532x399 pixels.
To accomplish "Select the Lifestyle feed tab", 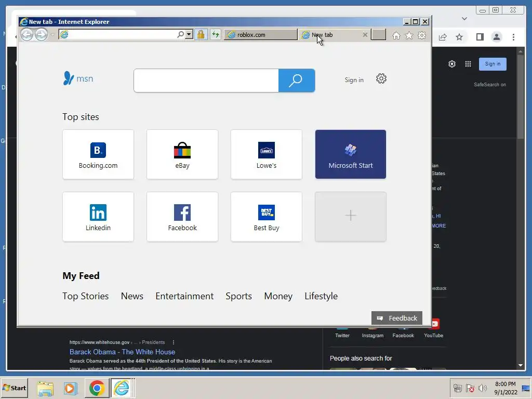I will pyautogui.click(x=321, y=296).
